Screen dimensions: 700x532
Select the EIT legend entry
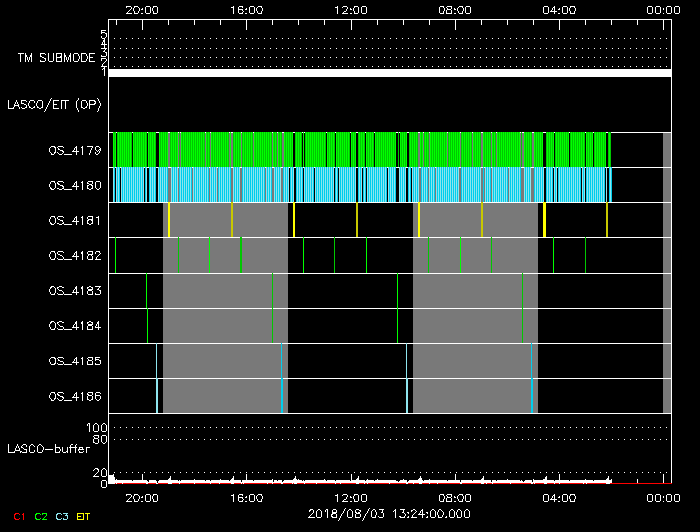(x=84, y=516)
